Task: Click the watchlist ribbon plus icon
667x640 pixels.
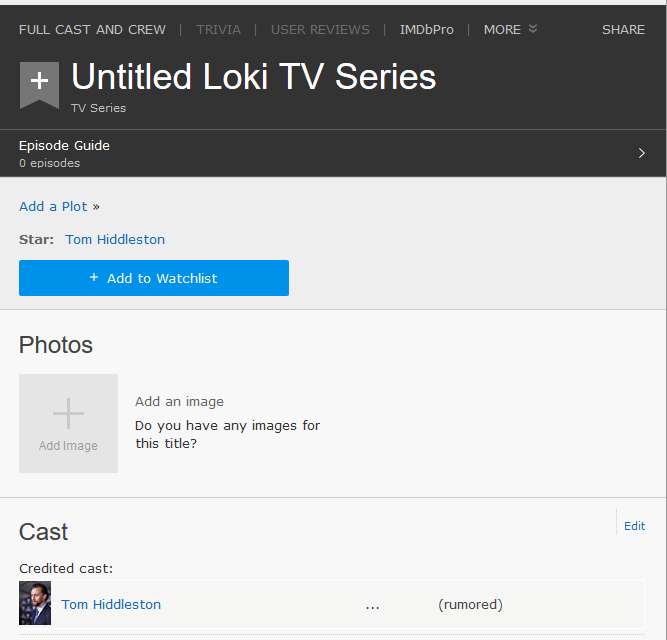Action: click(39, 85)
